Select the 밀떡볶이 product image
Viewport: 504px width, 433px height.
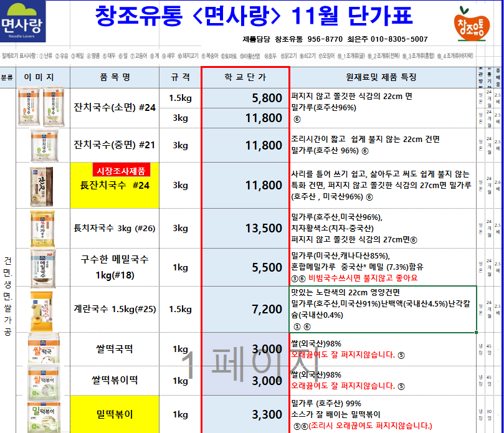44,417
